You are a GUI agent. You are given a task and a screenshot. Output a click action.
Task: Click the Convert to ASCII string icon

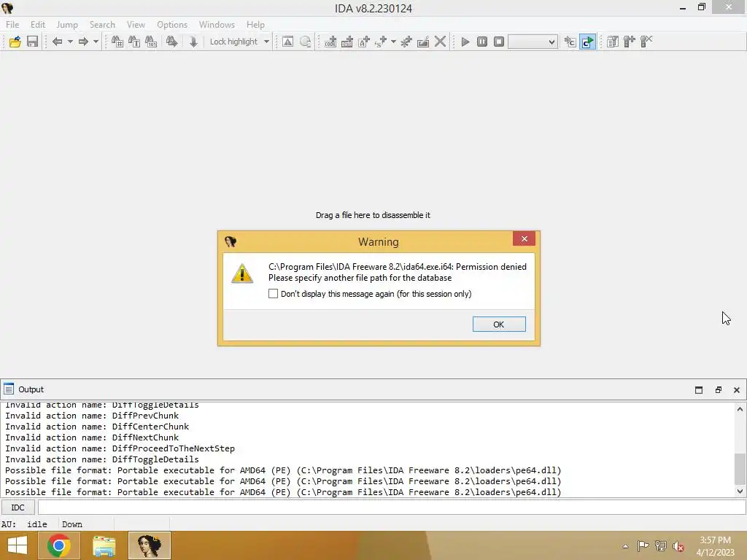point(364,42)
